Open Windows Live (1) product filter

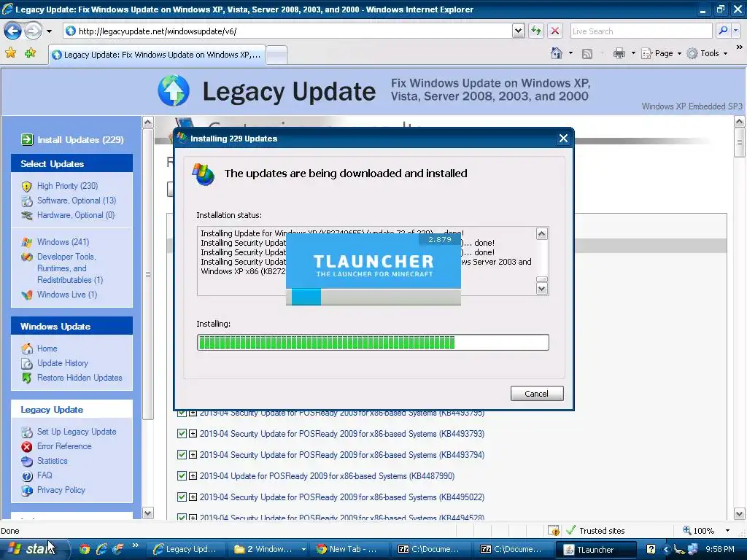[x=66, y=295]
